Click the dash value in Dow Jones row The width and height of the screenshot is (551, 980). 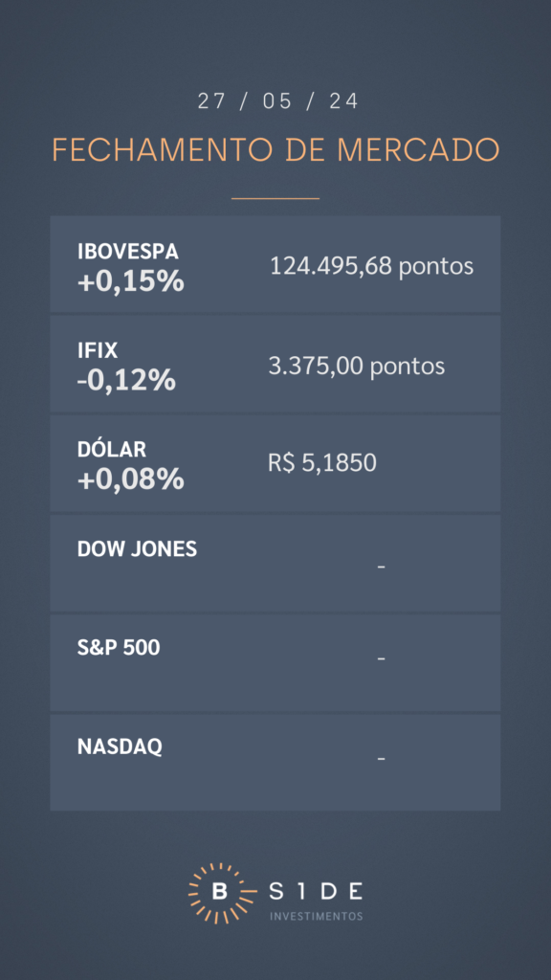382,567
